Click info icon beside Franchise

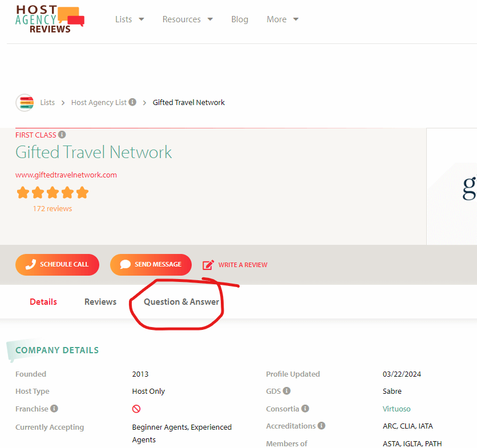click(x=54, y=409)
